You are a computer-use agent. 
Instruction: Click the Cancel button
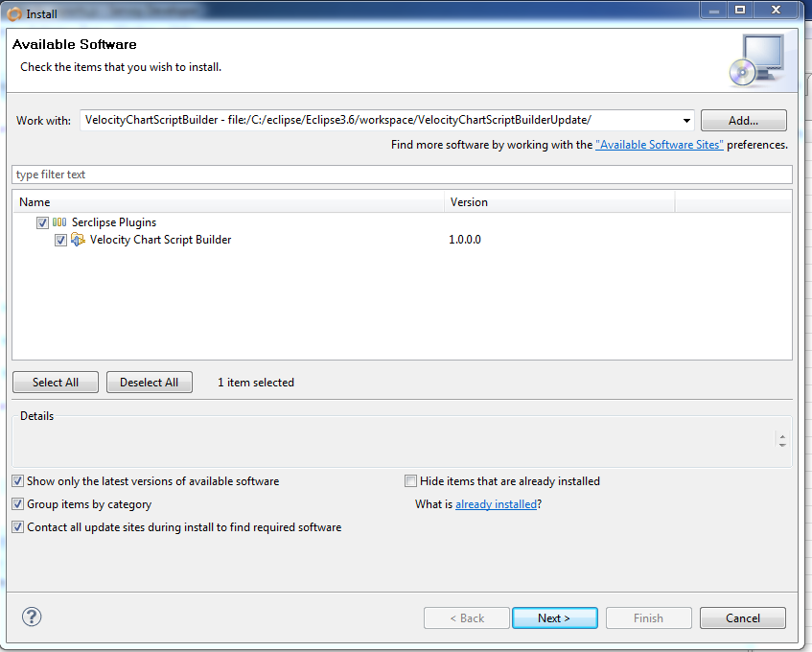743,617
